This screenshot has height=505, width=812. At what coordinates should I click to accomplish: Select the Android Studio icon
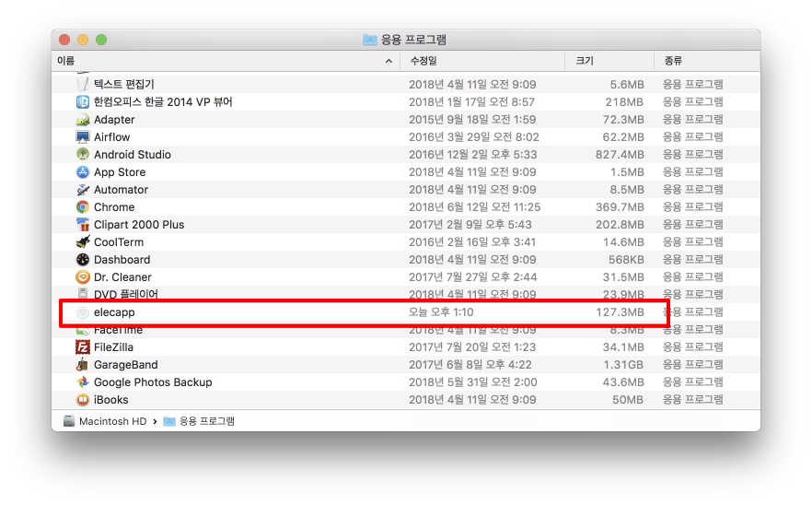click(x=83, y=155)
